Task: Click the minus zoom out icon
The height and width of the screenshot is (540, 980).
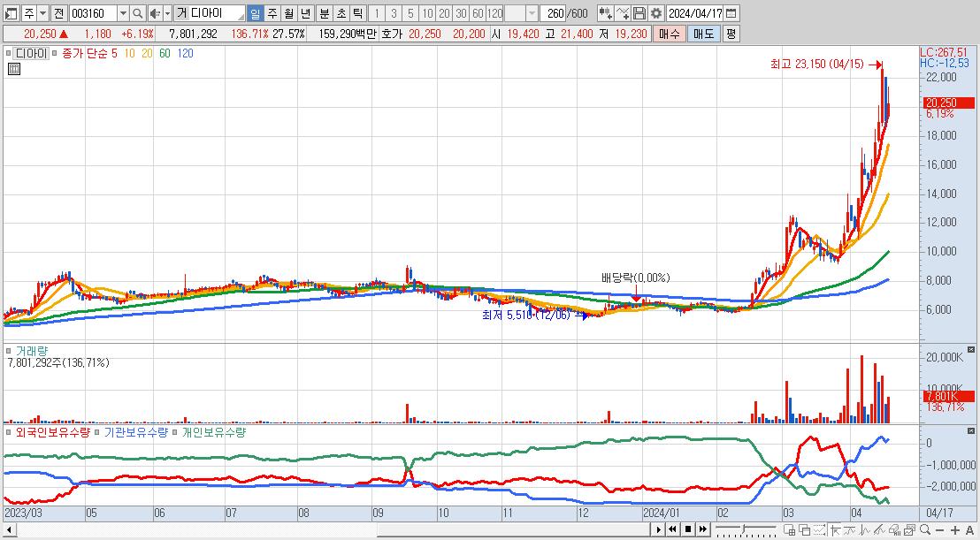Action: [940, 530]
